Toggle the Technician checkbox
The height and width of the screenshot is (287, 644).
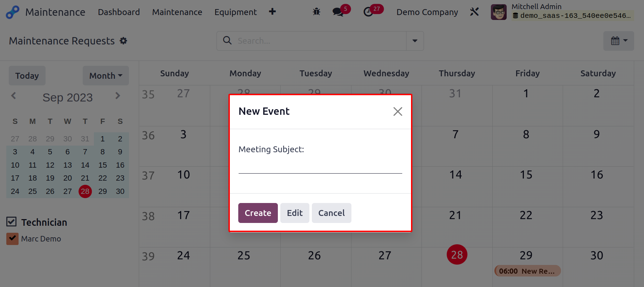(12, 222)
